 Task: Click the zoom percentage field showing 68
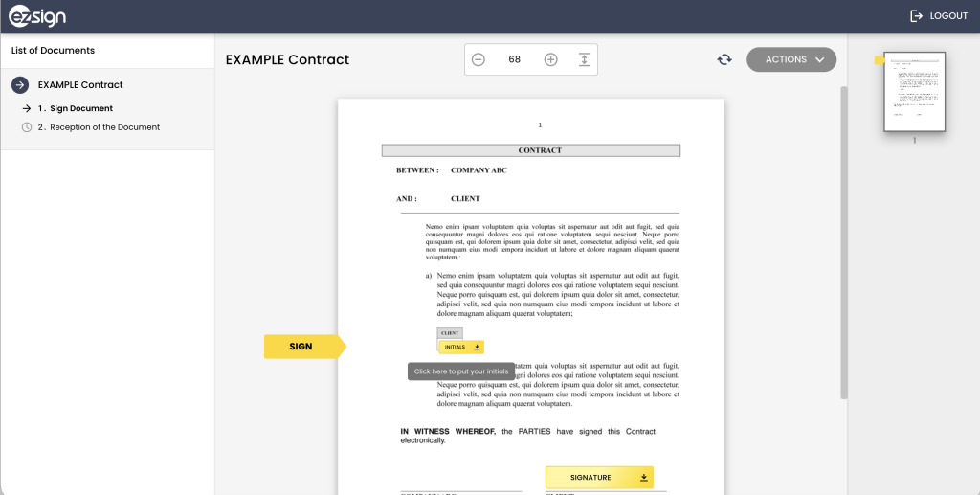tap(515, 59)
